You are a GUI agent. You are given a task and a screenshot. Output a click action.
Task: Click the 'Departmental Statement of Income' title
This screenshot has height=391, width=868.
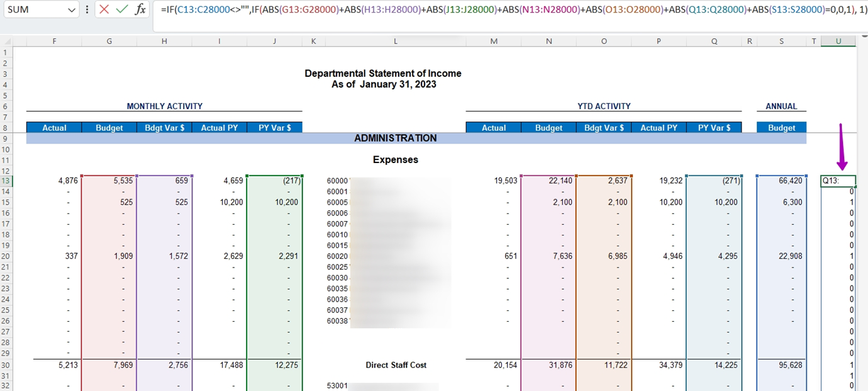tap(383, 74)
